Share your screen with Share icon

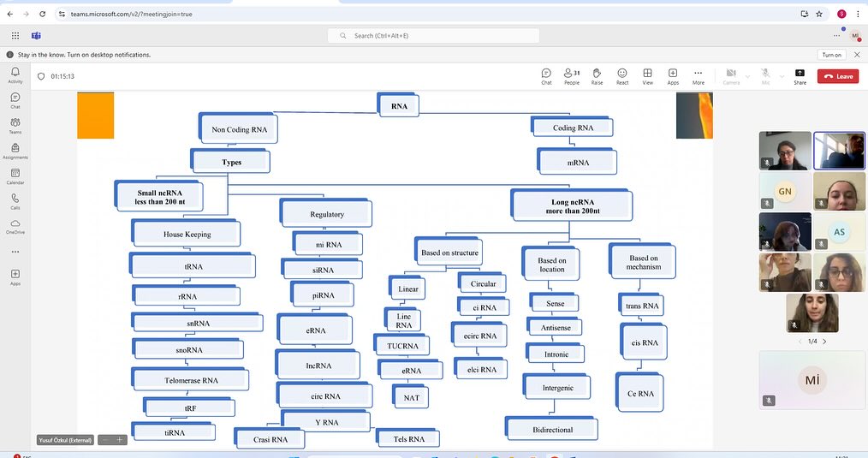[x=800, y=76]
